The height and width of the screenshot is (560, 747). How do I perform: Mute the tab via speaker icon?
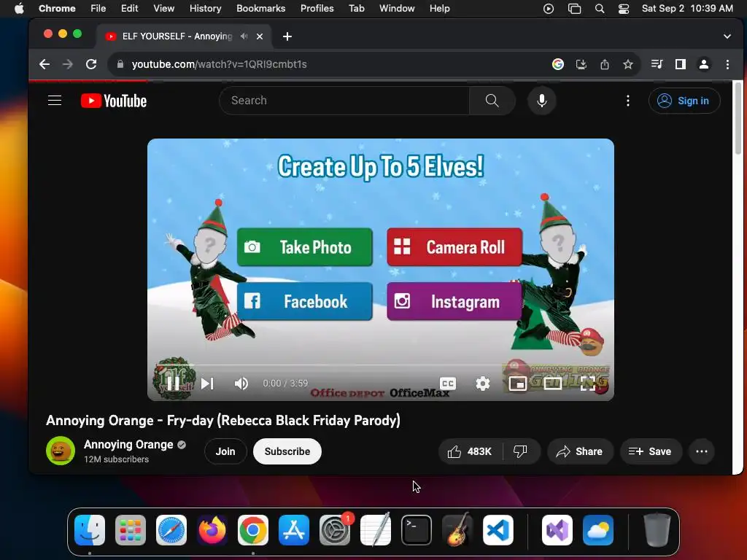[x=244, y=36]
